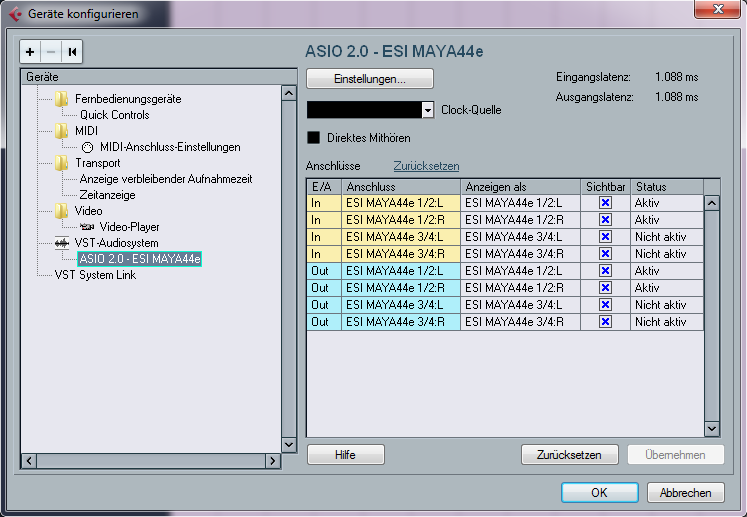Click the minus remove device icon
Screen dimensions: 747x517
(x=51, y=51)
